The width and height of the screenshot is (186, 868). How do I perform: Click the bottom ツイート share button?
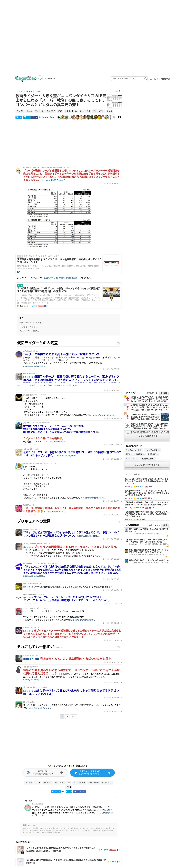(56, 791)
